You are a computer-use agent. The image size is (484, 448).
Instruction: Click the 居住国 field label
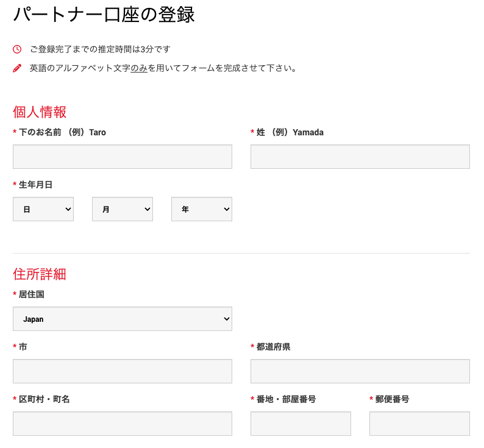31,294
